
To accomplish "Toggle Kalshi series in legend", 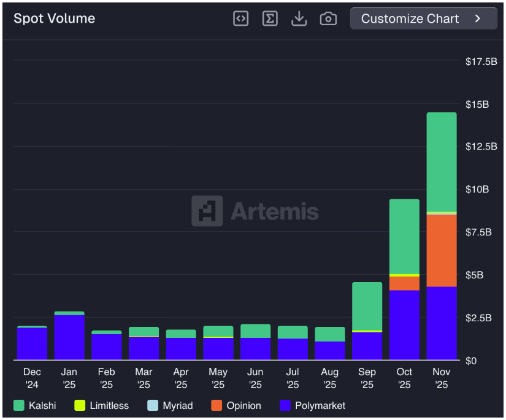I will 35,405.
